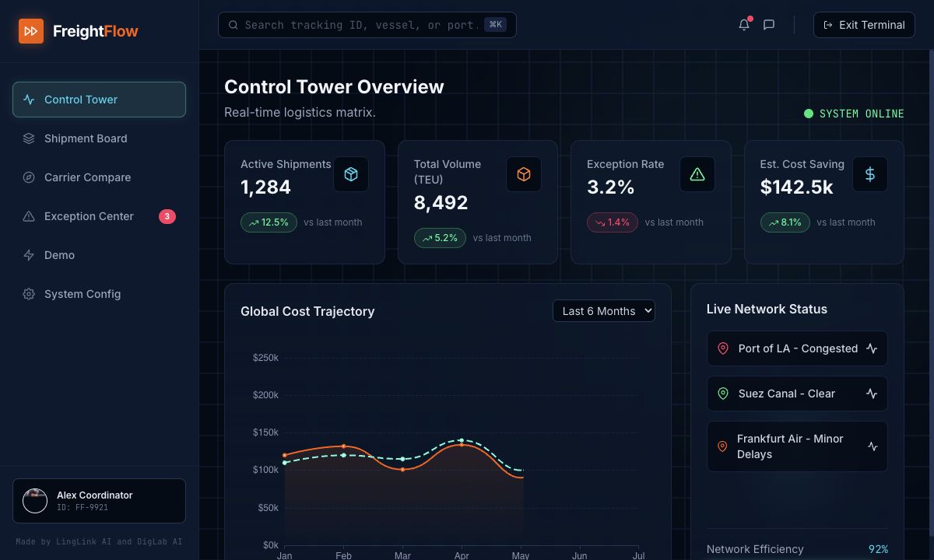The width and height of the screenshot is (934, 560).
Task: Open the messages chat icon
Action: (769, 25)
